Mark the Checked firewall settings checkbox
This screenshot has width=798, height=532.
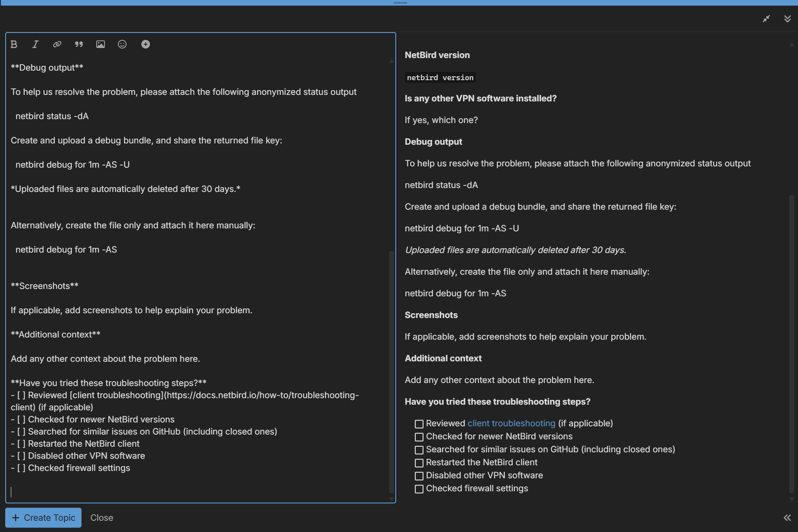(419, 489)
